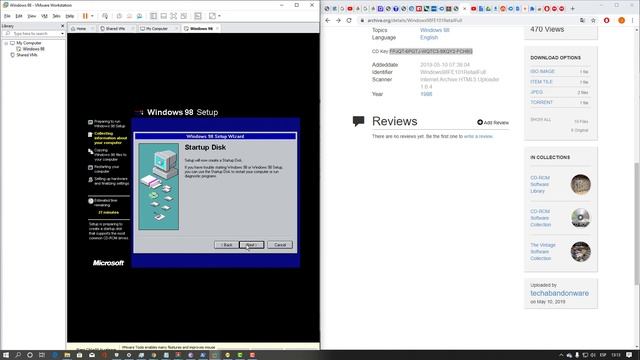Close the active Chrome tab
This screenshot has height=360, width=640.
[464, 9]
